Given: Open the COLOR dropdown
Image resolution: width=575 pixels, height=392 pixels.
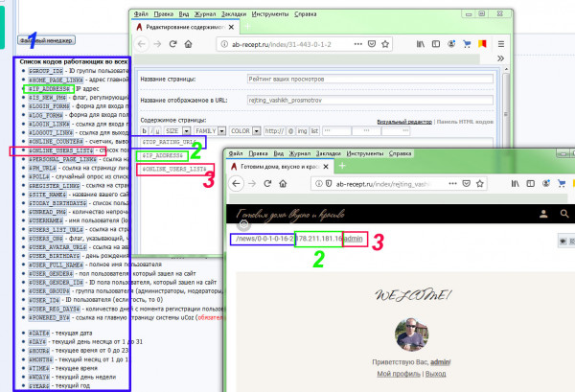Looking at the screenshot, I should point(245,131).
